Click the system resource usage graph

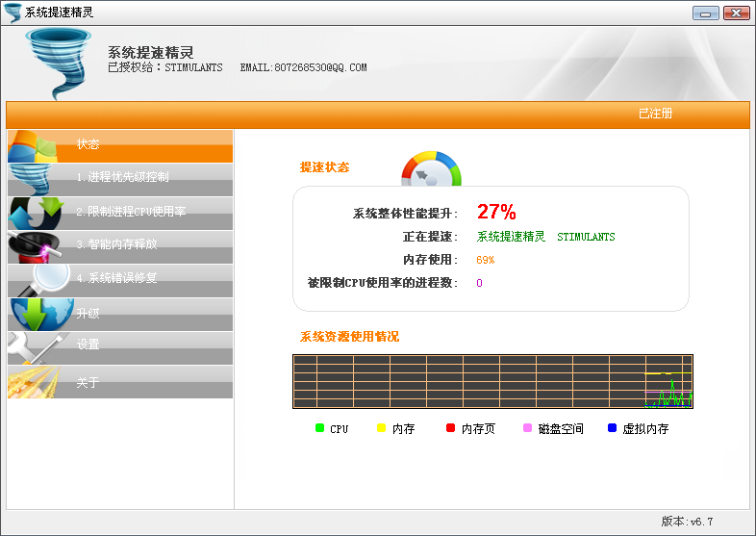click(492, 381)
